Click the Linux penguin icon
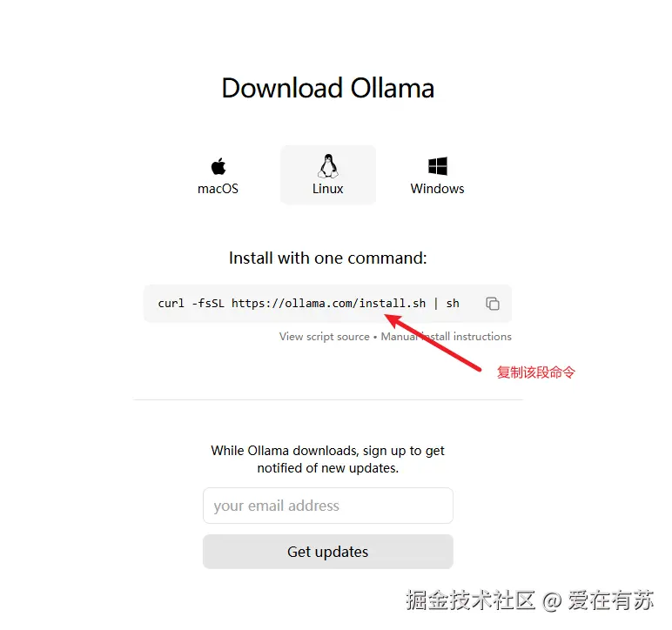Image resolution: width=672 pixels, height=630 pixels. click(328, 165)
